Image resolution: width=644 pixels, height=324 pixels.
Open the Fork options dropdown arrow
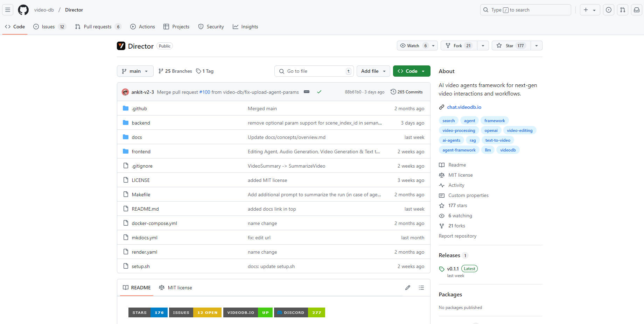[483, 46]
